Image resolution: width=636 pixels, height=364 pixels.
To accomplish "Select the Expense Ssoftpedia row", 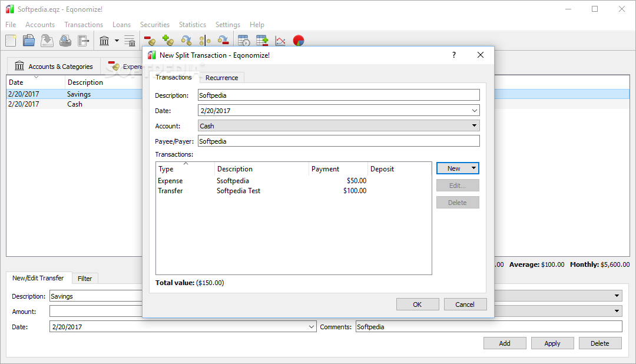I will [294, 181].
